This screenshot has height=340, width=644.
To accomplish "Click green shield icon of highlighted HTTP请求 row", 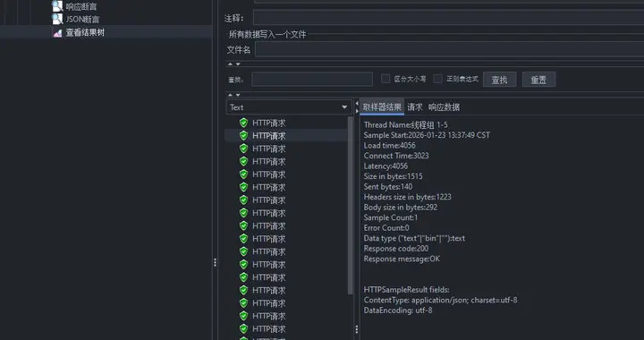I will (x=243, y=135).
